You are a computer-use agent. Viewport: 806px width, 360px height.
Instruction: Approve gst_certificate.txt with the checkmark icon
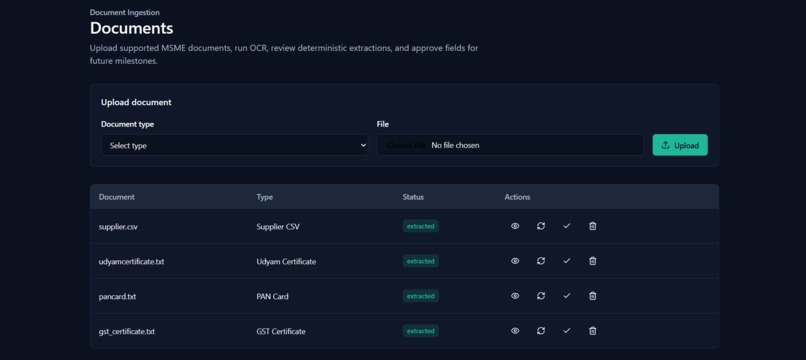[x=566, y=331]
